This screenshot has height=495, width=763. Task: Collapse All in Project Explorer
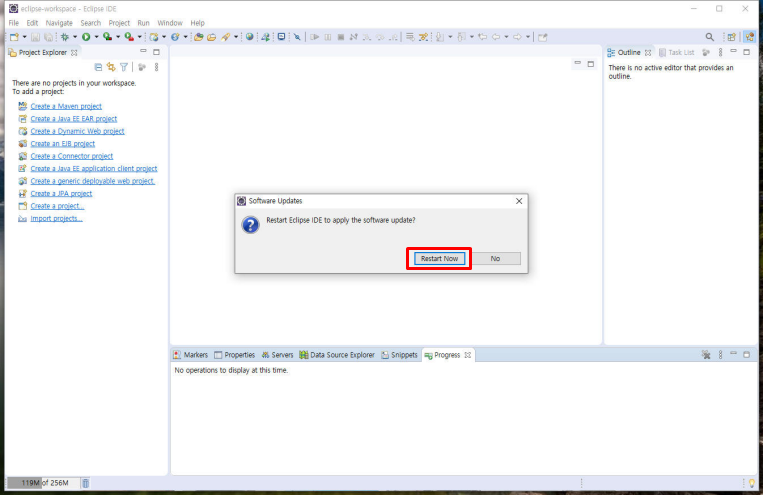[98, 67]
